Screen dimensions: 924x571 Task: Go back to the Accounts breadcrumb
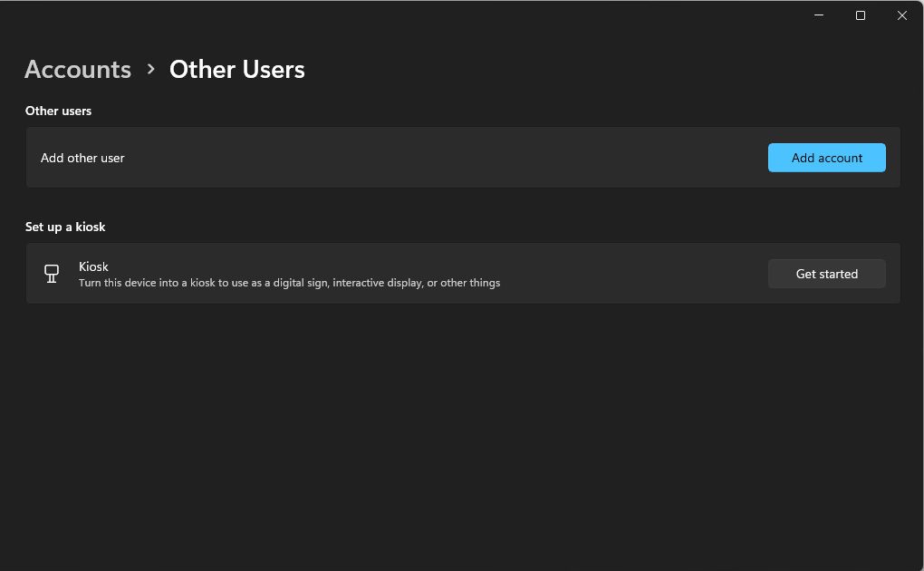(x=78, y=70)
